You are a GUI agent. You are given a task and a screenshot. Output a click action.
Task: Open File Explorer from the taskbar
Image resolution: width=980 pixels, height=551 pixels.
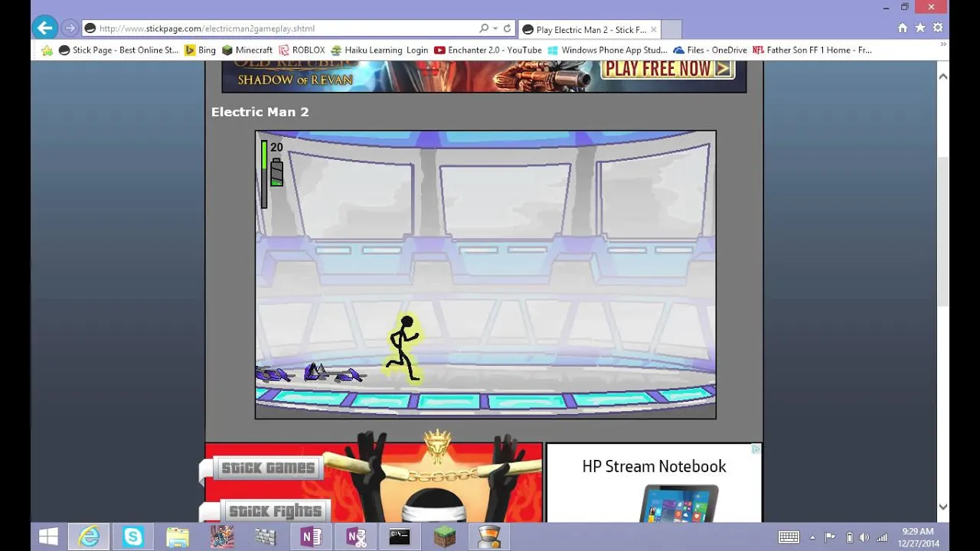[178, 536]
